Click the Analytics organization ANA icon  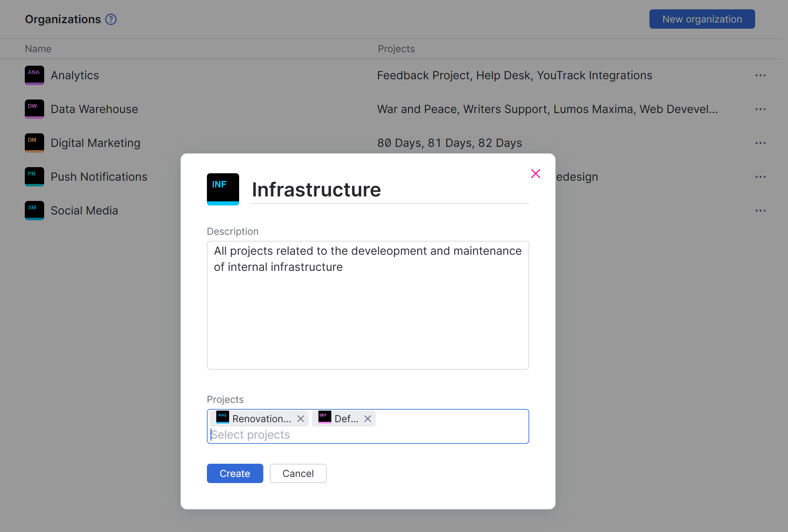(x=34, y=75)
